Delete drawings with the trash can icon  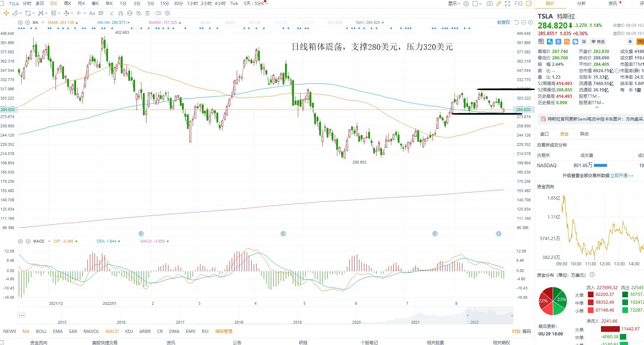tap(147, 13)
